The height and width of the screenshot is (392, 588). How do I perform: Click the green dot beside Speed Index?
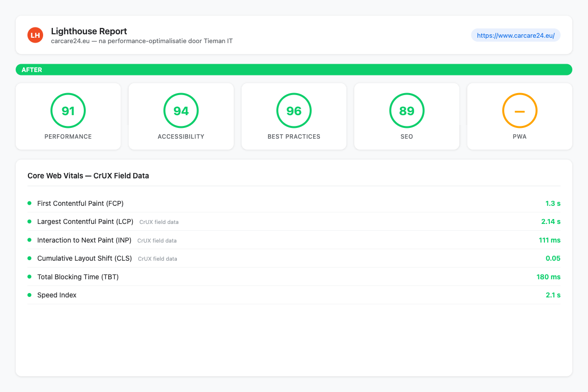[x=29, y=295]
